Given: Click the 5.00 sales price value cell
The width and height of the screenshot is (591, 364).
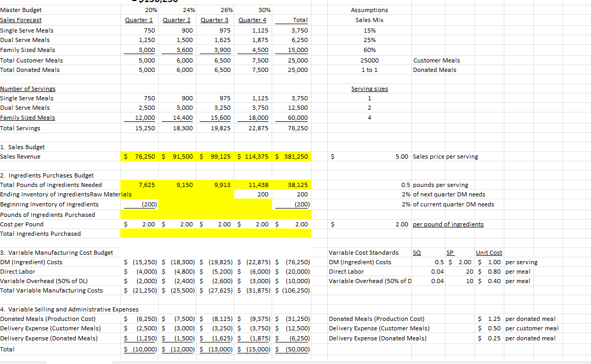Looking at the screenshot, I should [x=402, y=157].
